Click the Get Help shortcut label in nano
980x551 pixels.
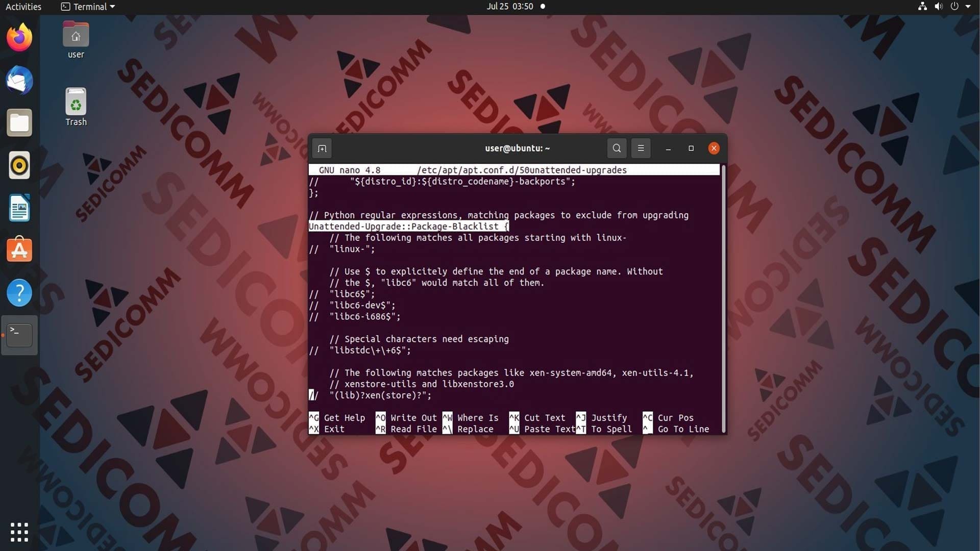tap(344, 418)
